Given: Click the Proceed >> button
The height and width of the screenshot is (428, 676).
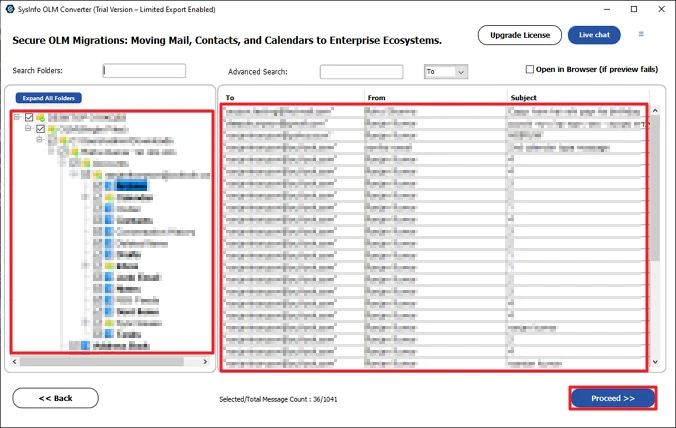Looking at the screenshot, I should tap(613, 398).
